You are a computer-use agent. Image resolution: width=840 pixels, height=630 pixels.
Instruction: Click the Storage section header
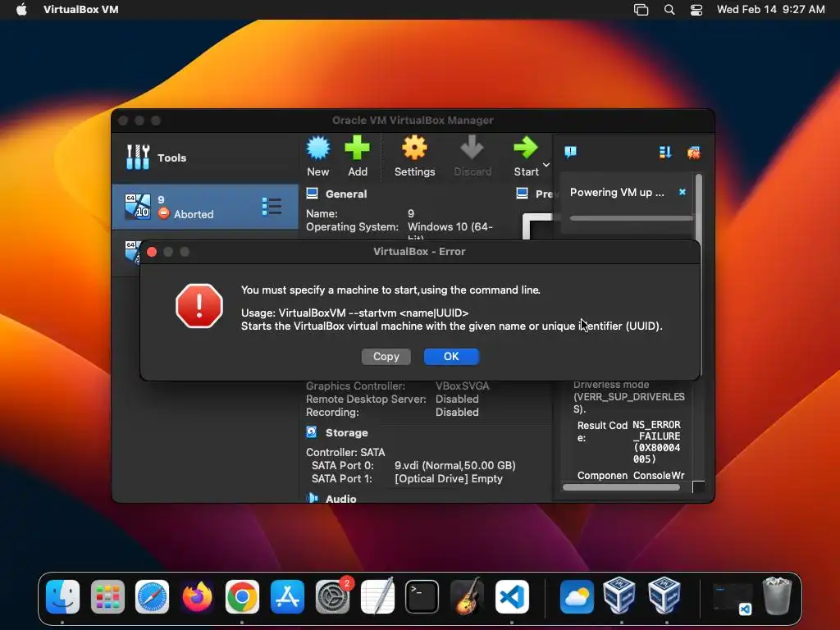tap(347, 433)
